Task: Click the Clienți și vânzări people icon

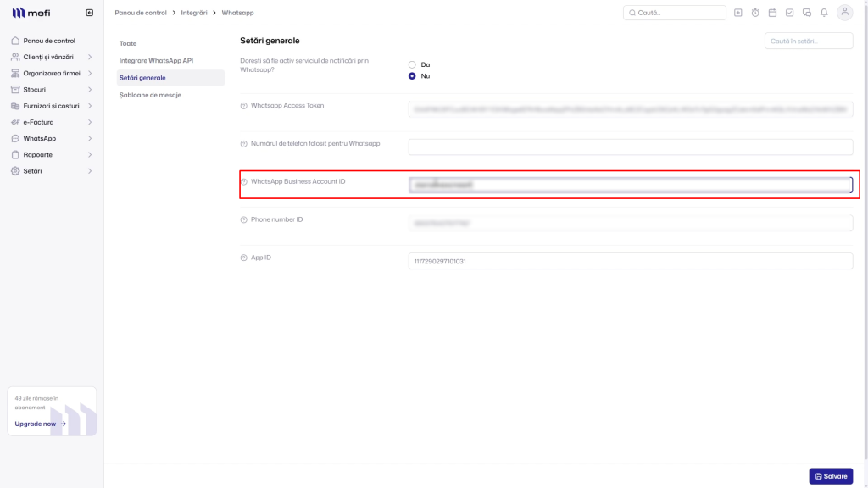Action: (15, 57)
